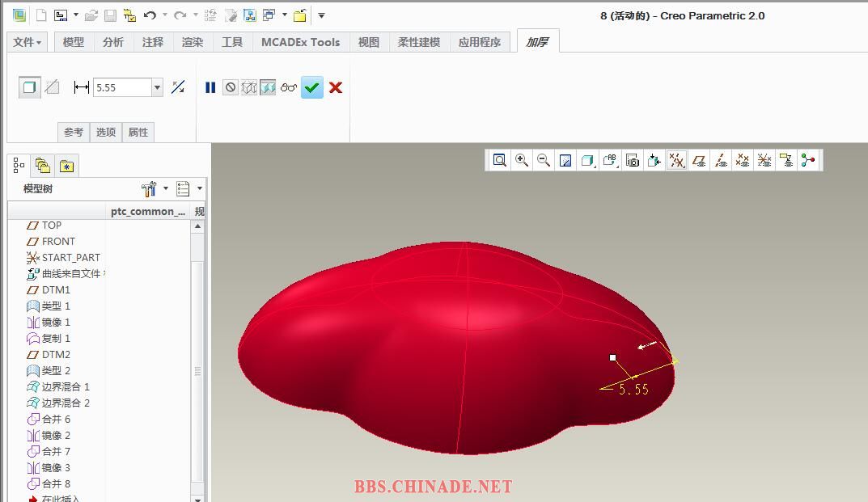The image size is (868, 502).
Task: Open the 文件 file menu dropdown
Action: [28, 42]
